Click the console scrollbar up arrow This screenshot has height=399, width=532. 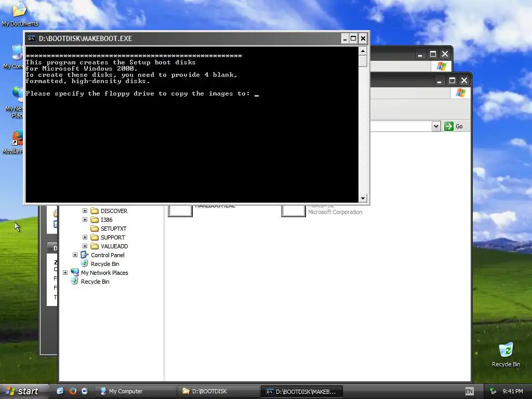[363, 51]
